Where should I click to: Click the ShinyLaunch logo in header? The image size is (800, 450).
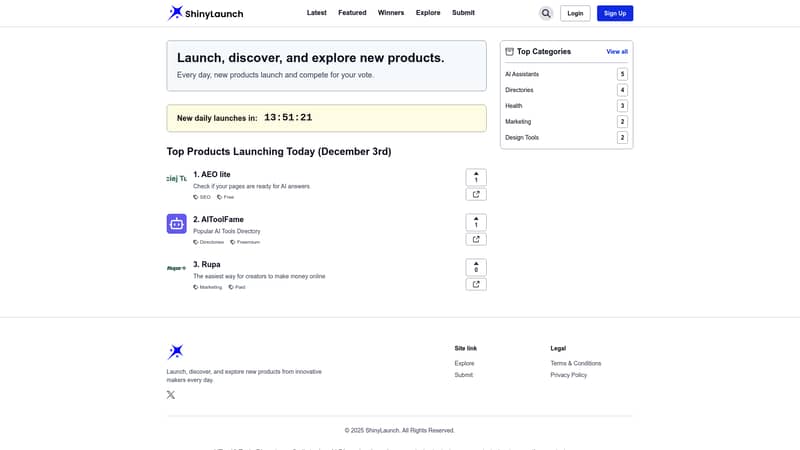click(205, 13)
